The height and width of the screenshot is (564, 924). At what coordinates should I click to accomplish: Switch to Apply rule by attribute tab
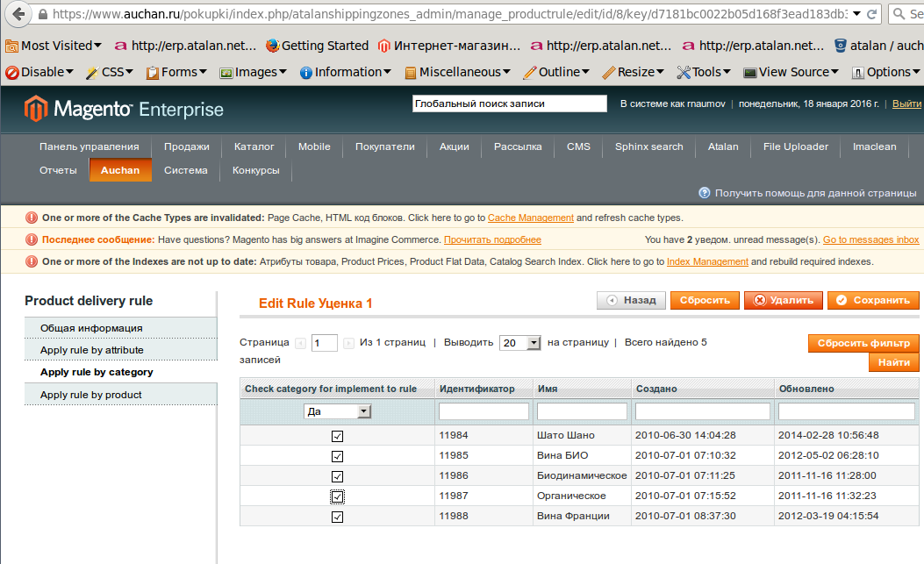[x=121, y=349]
